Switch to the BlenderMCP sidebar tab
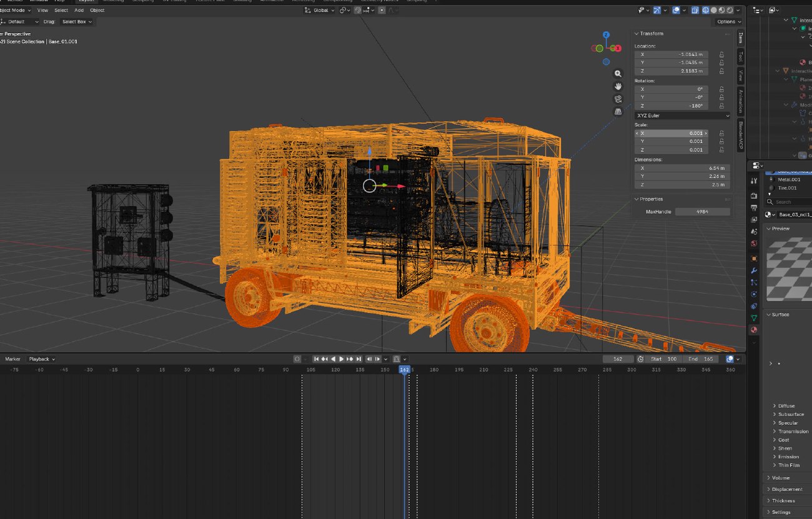Image resolution: width=812 pixels, height=519 pixels. click(741, 134)
